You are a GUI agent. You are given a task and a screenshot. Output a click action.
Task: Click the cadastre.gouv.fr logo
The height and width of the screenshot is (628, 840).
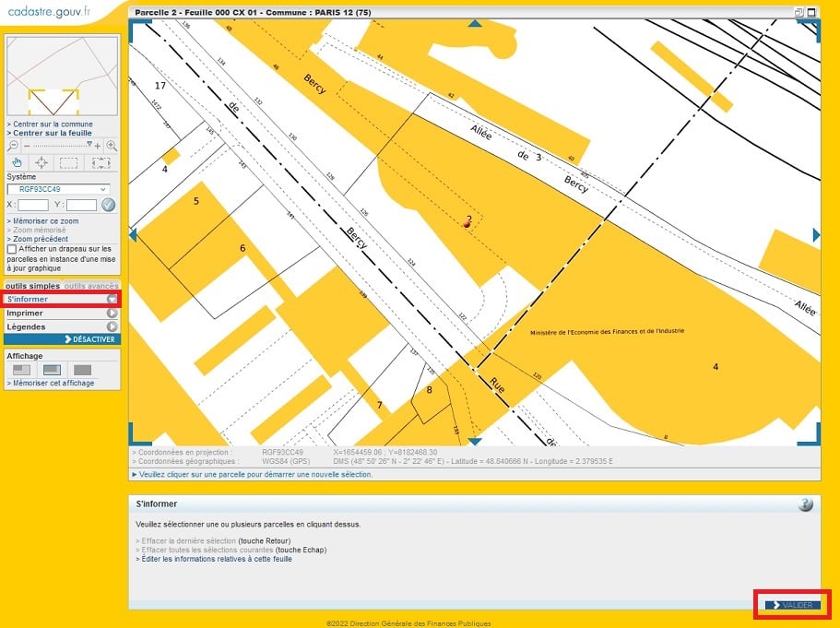coord(49,11)
